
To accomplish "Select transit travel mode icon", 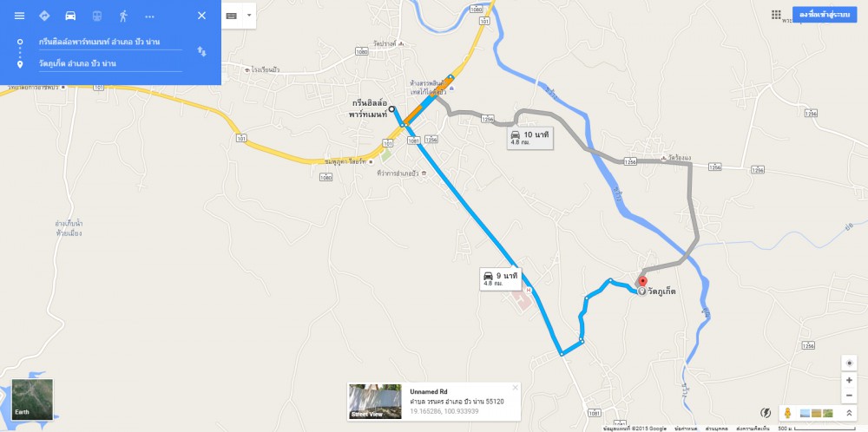I will (97, 16).
